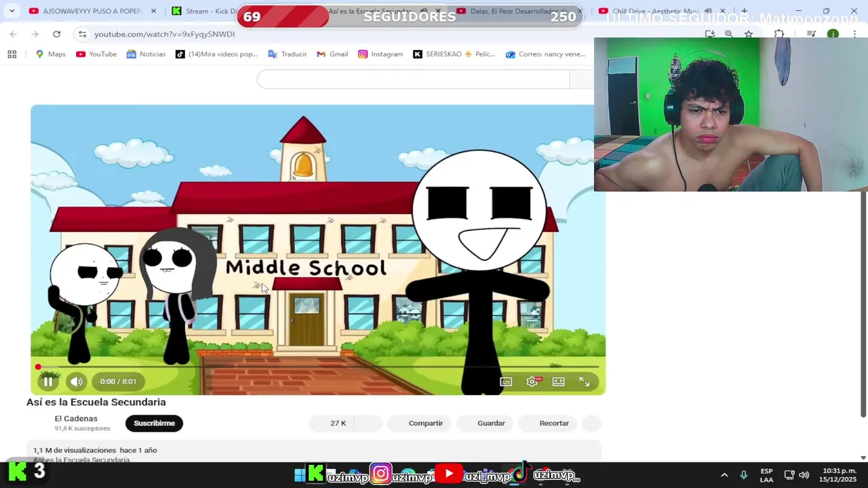Pause the video with the pause button
The width and height of the screenshot is (868, 488).
click(48, 382)
